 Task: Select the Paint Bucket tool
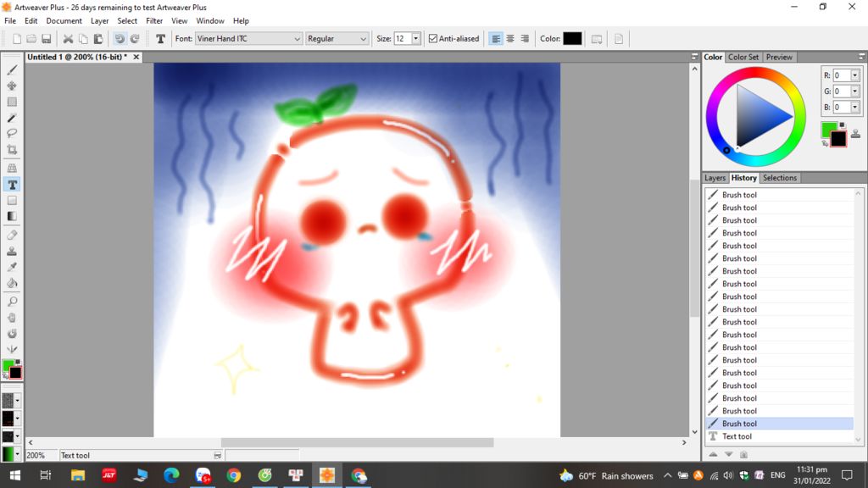[12, 283]
